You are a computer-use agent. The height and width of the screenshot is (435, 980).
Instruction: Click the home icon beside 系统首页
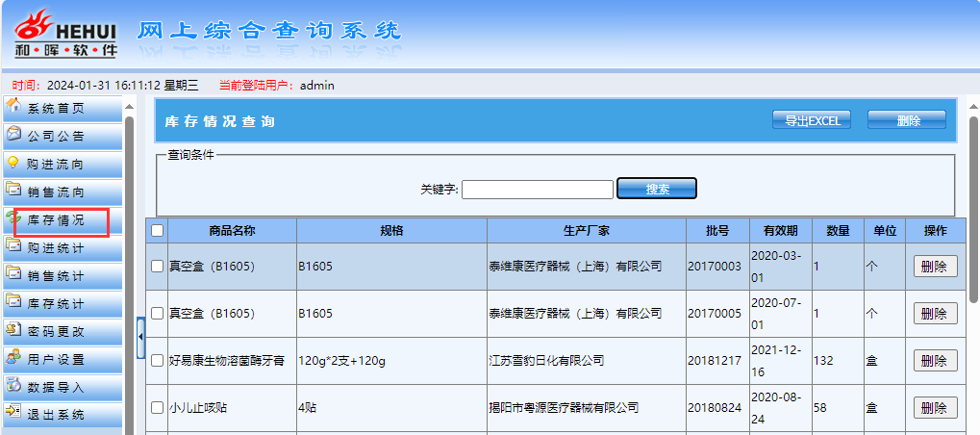[x=13, y=106]
